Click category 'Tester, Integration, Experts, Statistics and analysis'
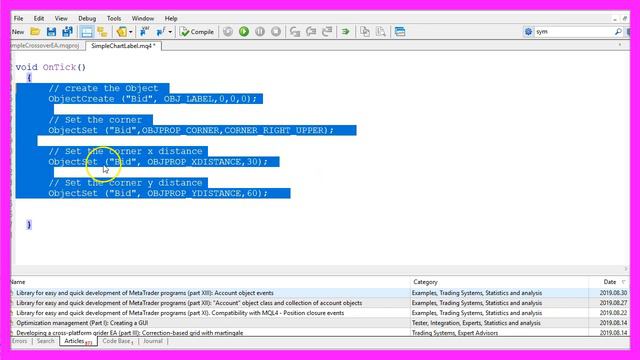This screenshot has width=640, height=360. (476, 323)
